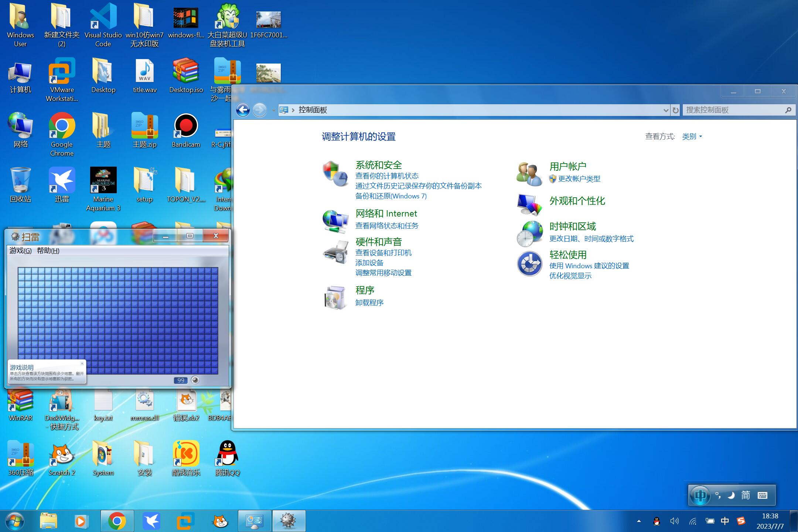Open File Explorer from taskbar
This screenshot has height=532, width=798.
click(48, 521)
